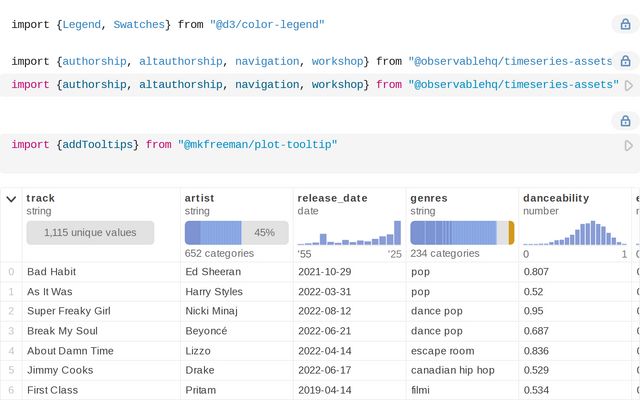This screenshot has width=640, height=400.
Task: Click the "Harry Styles" artist cell
Action: [x=214, y=291]
